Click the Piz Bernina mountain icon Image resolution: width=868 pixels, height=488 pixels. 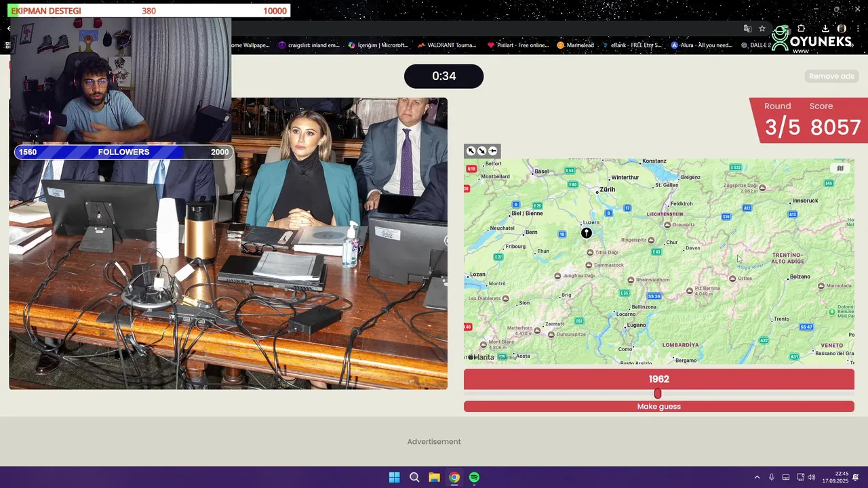(690, 291)
